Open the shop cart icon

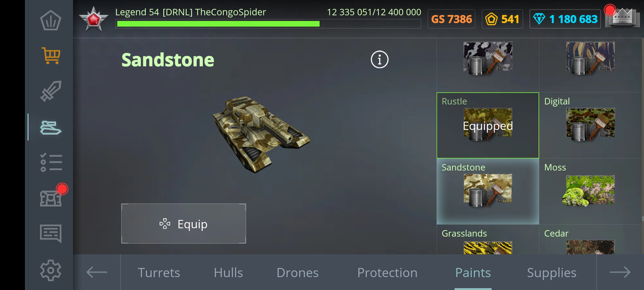[x=51, y=55]
